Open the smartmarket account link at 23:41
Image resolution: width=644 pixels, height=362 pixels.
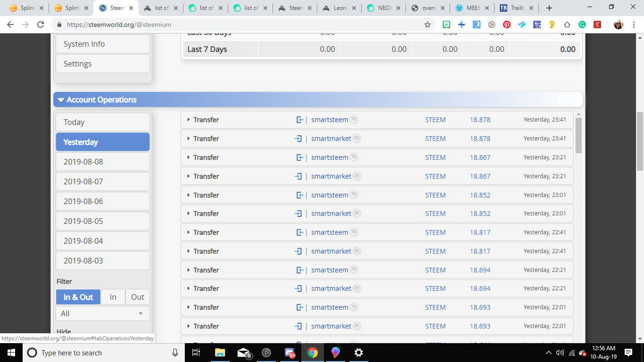pos(331,139)
